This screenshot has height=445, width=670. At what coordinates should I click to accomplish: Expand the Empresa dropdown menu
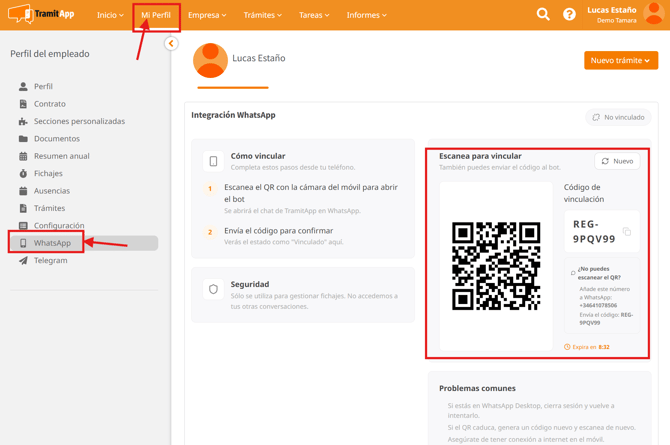tap(207, 15)
